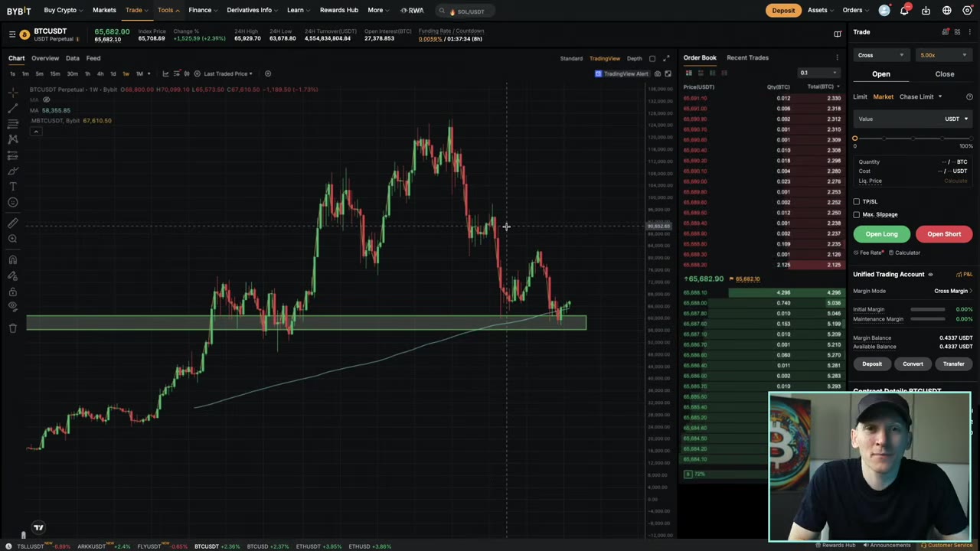Image resolution: width=980 pixels, height=551 pixels.
Task: Expand the Buy Crypto menu
Action: tap(64, 11)
